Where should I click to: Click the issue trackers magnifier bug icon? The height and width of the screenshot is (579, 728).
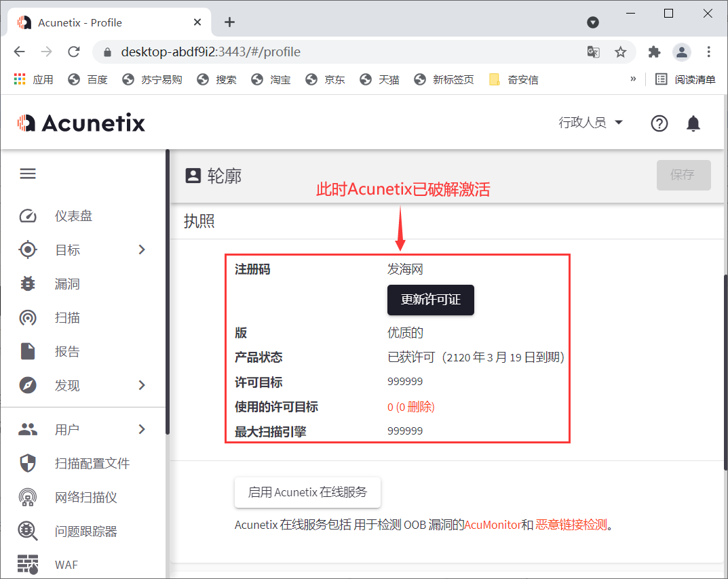click(28, 532)
